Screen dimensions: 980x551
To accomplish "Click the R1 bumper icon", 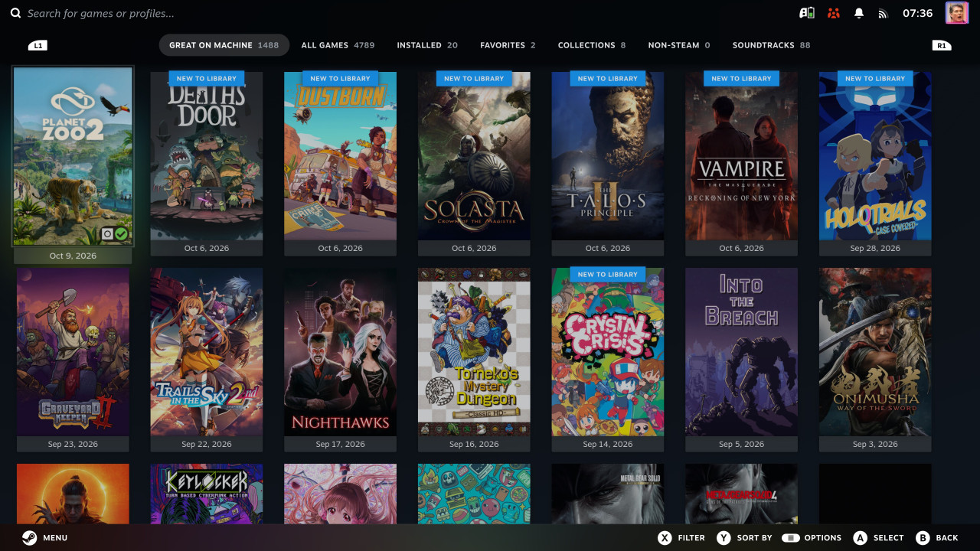I will coord(942,45).
